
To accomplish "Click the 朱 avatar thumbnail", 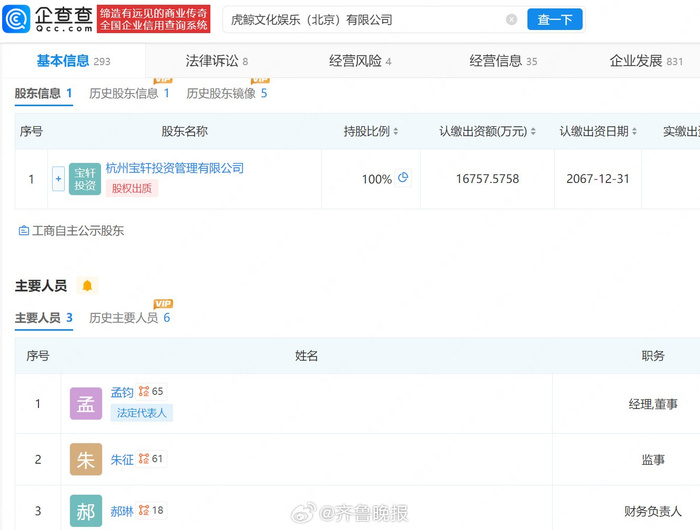I will 86,459.
